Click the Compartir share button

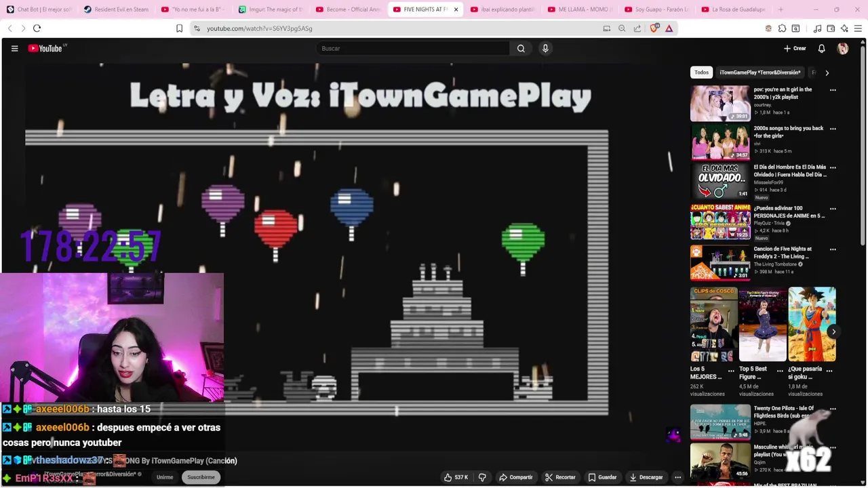click(516, 477)
